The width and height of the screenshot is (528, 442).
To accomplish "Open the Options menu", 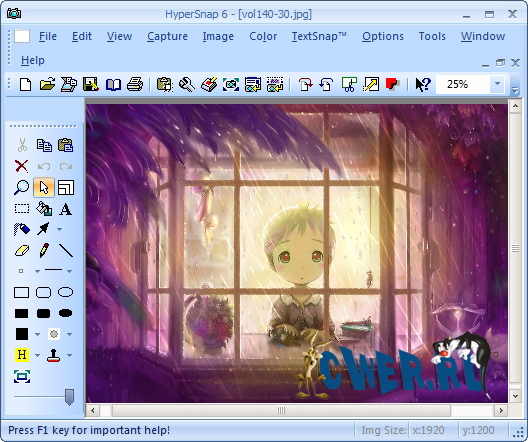I will 383,36.
